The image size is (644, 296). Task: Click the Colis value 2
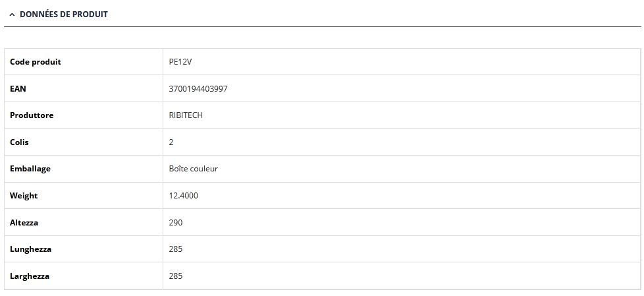coord(171,142)
